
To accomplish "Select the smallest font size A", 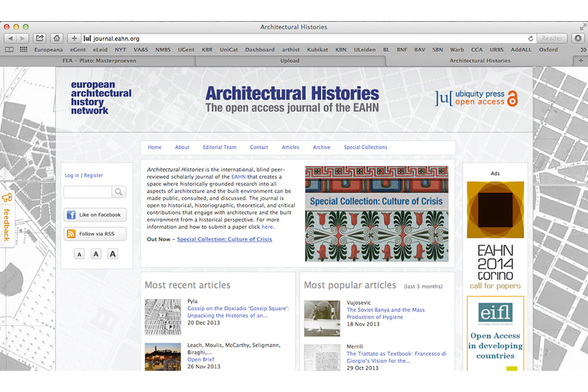I will pos(79,254).
